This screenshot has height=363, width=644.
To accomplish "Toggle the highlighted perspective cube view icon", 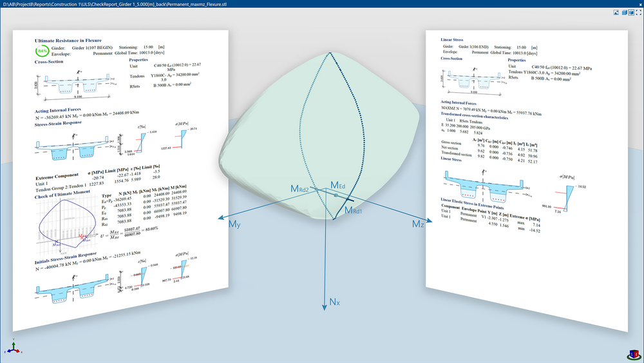I will [x=631, y=12].
